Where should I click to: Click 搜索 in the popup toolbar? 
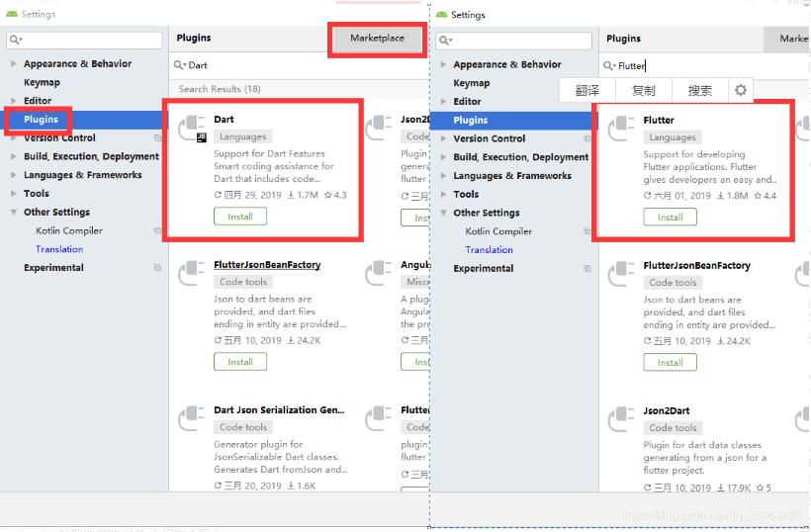point(699,90)
